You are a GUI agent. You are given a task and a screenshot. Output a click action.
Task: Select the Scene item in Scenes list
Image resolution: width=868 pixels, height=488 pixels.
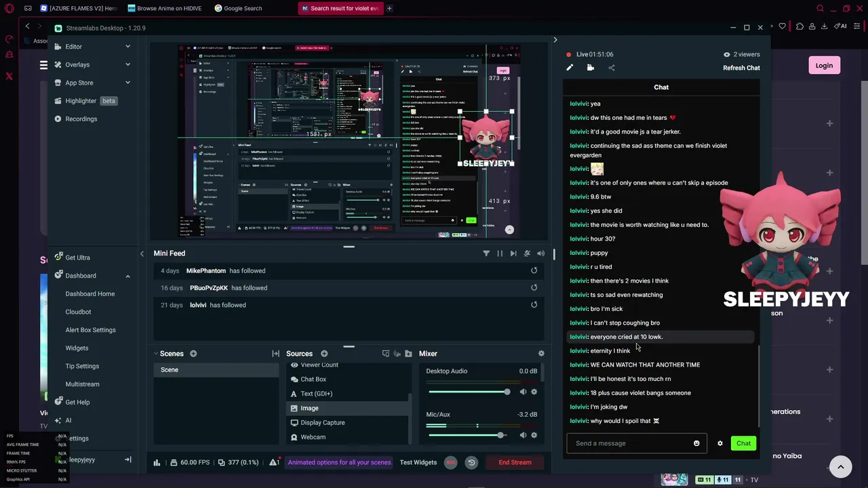click(x=216, y=370)
